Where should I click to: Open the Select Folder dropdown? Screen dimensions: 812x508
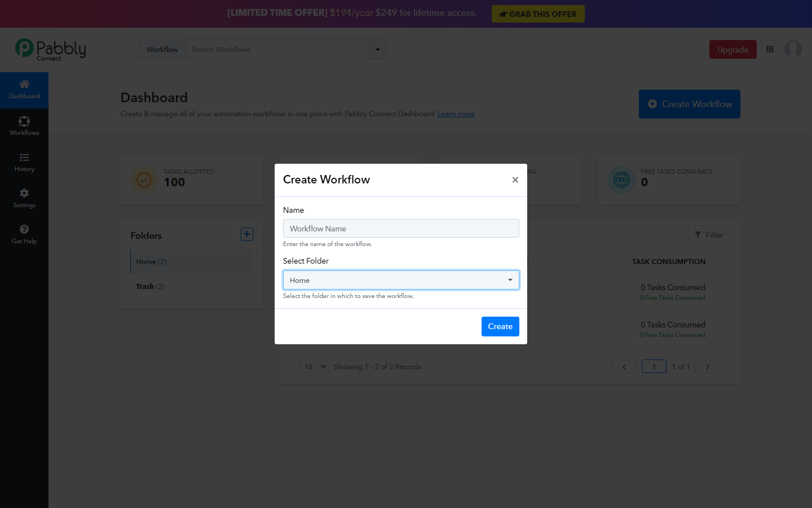[401, 280]
